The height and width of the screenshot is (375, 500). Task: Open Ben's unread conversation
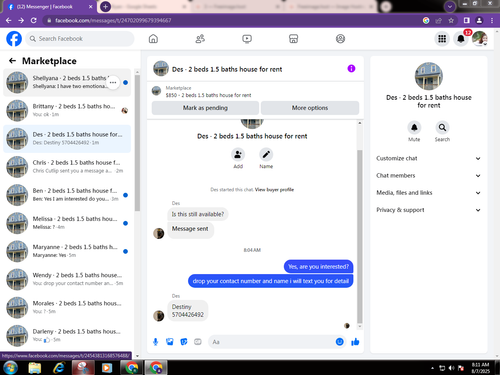pos(67,195)
